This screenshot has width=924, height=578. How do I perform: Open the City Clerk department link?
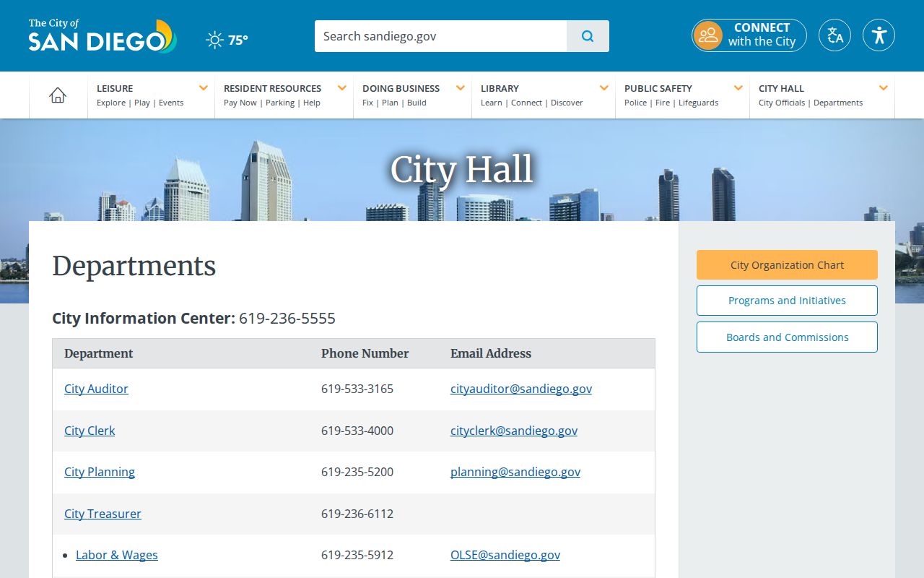90,431
